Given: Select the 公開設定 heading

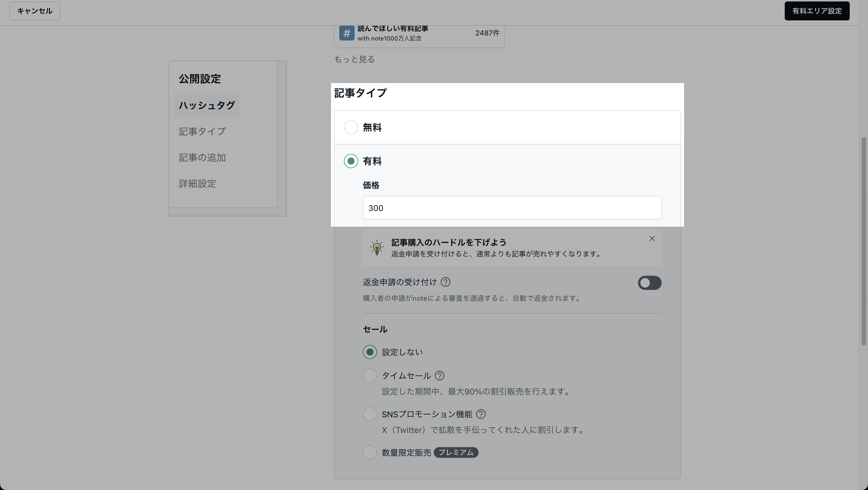Looking at the screenshot, I should (x=200, y=79).
